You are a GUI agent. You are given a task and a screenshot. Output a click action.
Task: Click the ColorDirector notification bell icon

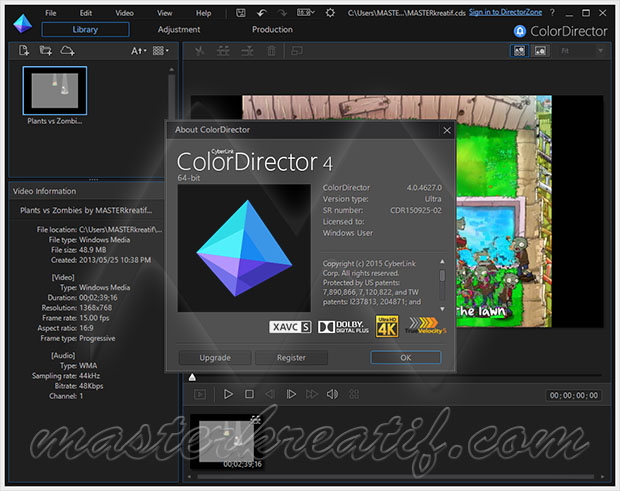(520, 31)
